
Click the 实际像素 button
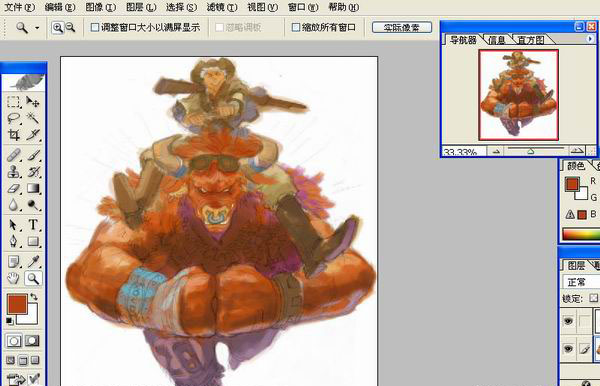point(402,27)
